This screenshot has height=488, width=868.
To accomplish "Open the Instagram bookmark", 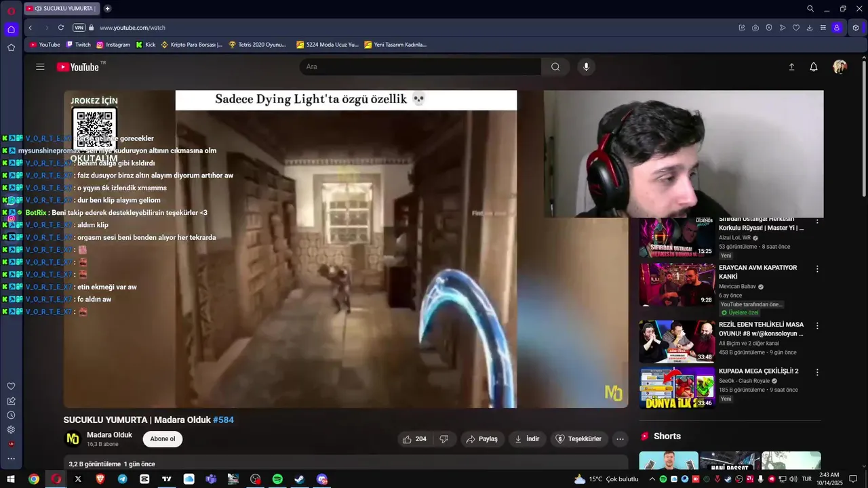I will (x=113, y=45).
